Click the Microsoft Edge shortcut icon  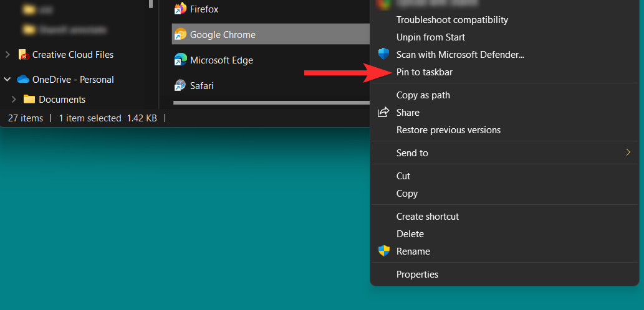(180, 60)
